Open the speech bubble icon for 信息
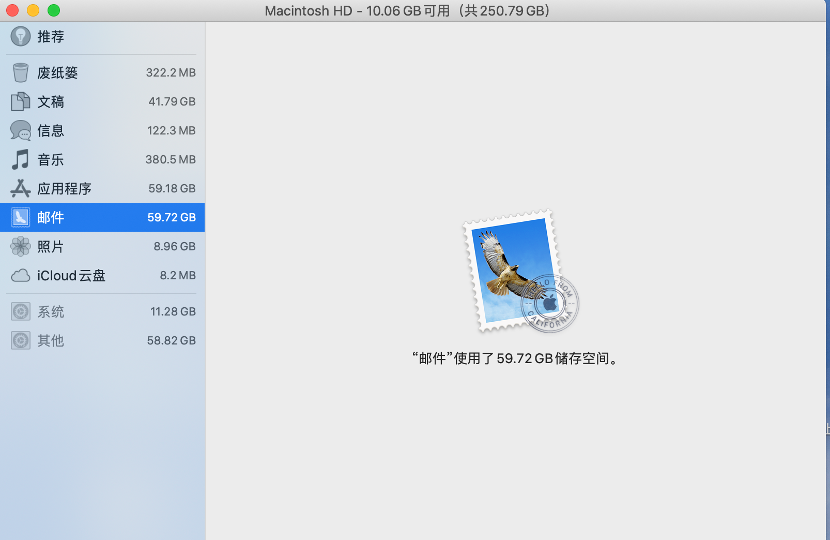 tap(21, 131)
